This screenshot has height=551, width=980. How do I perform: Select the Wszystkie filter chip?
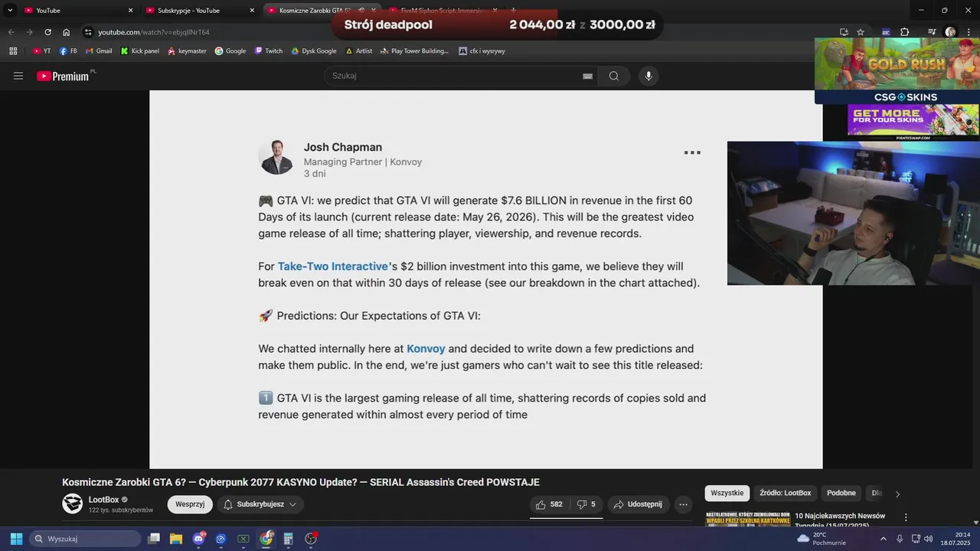(x=727, y=493)
